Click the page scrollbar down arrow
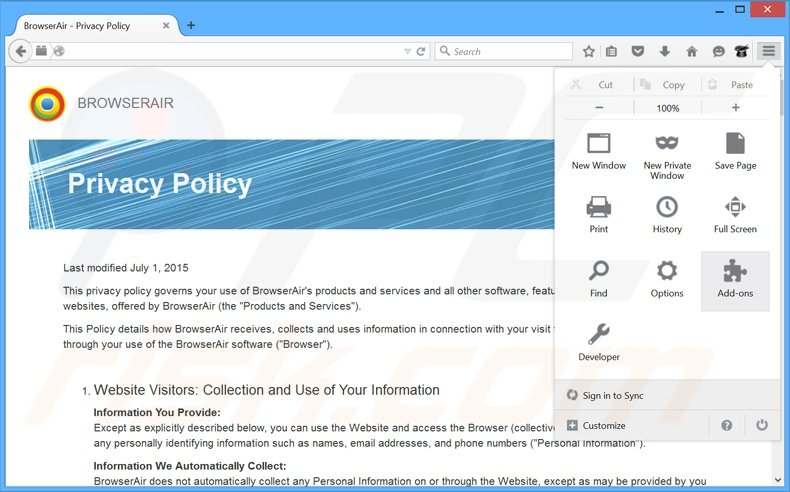The width and height of the screenshot is (790, 492). coord(776,480)
